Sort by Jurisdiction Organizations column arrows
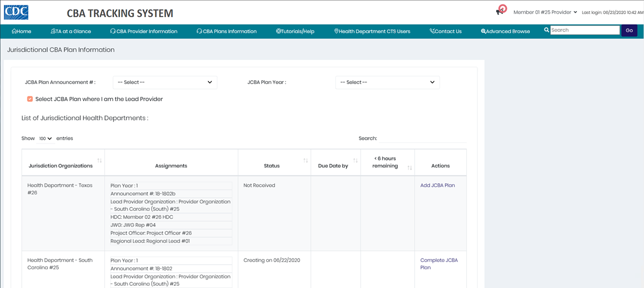 [x=99, y=161]
